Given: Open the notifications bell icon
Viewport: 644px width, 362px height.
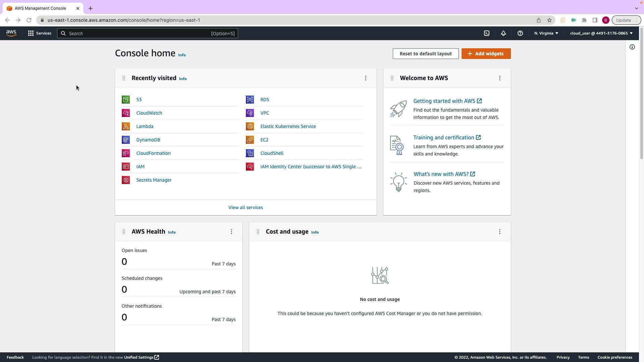Looking at the screenshot, I should [503, 33].
